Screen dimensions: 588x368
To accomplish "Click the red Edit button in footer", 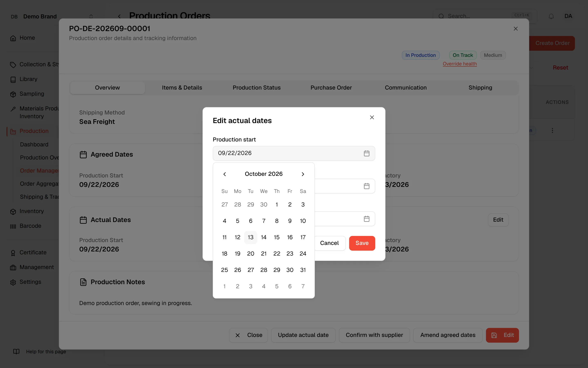I will click(502, 335).
